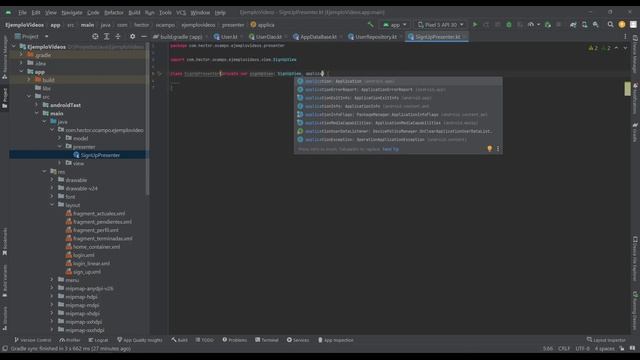
Task: Open the File menu
Action: (x=22, y=13)
